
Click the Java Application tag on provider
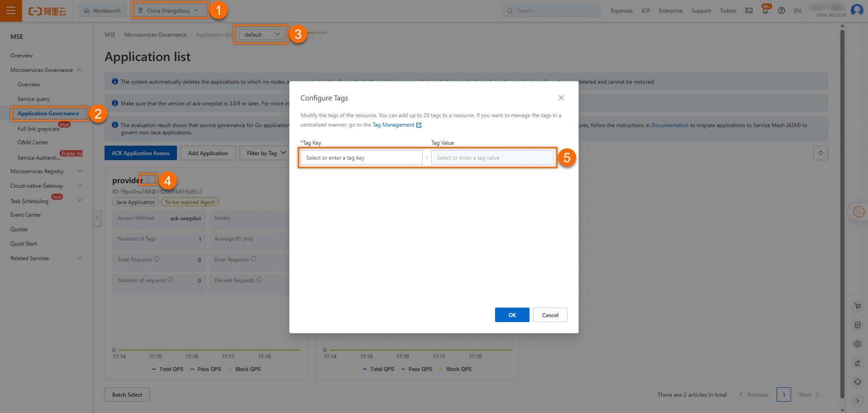pyautogui.click(x=135, y=202)
